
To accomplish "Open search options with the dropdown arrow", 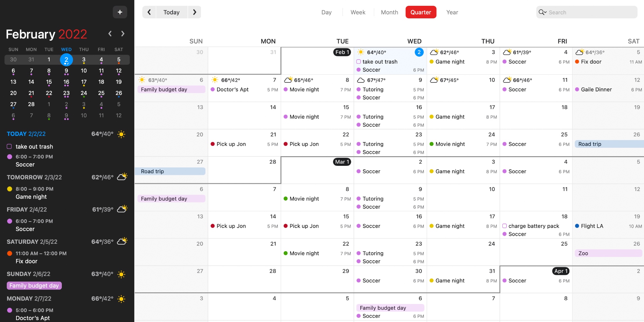I will tap(545, 13).
